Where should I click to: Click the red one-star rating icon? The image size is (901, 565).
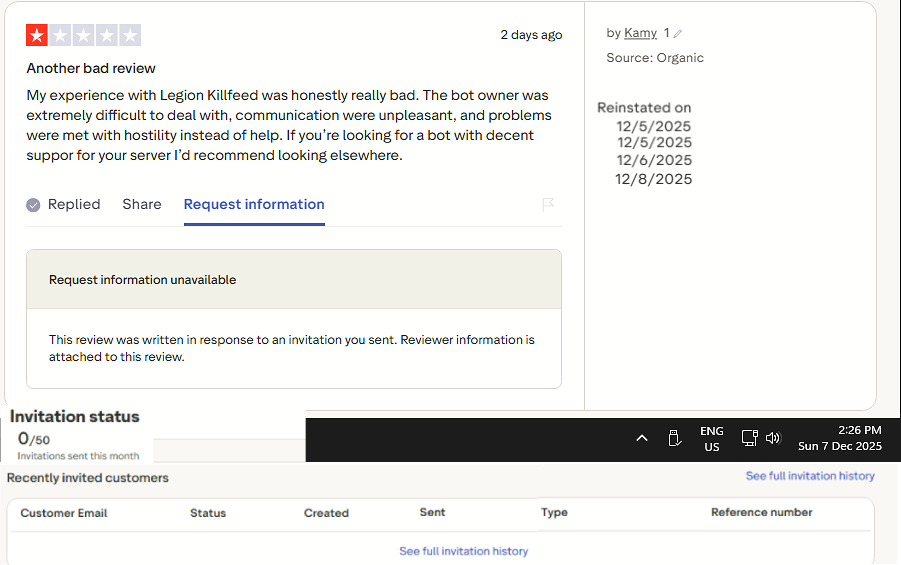tap(37, 35)
